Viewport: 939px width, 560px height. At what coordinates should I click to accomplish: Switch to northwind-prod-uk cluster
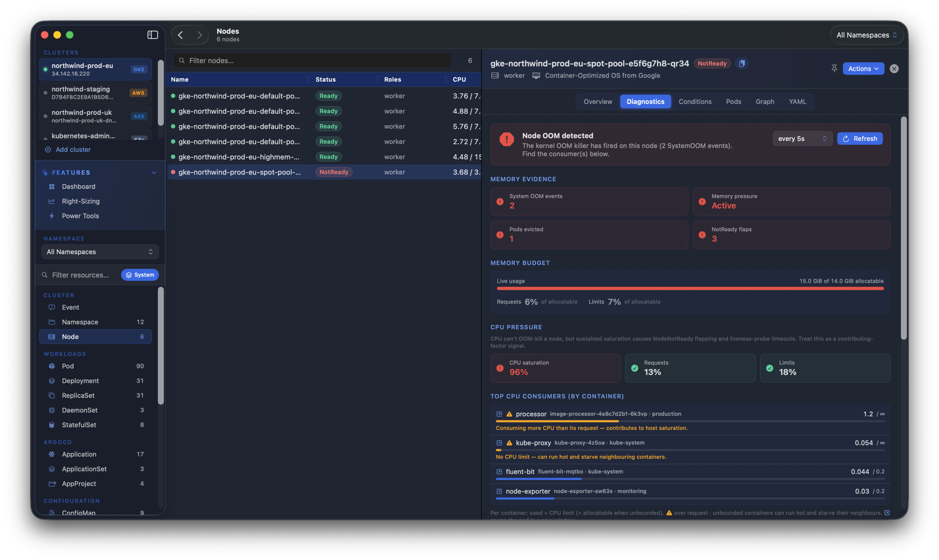[95, 116]
